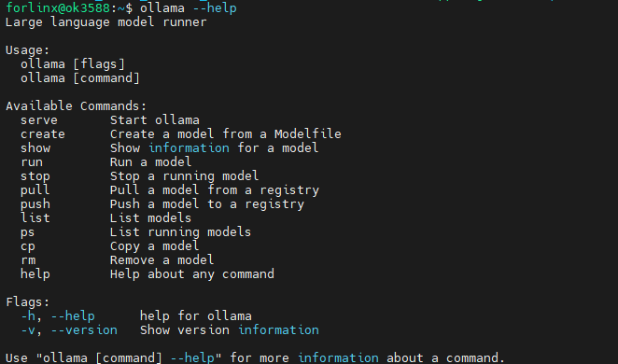Click the 'ps' command entry

point(28,232)
